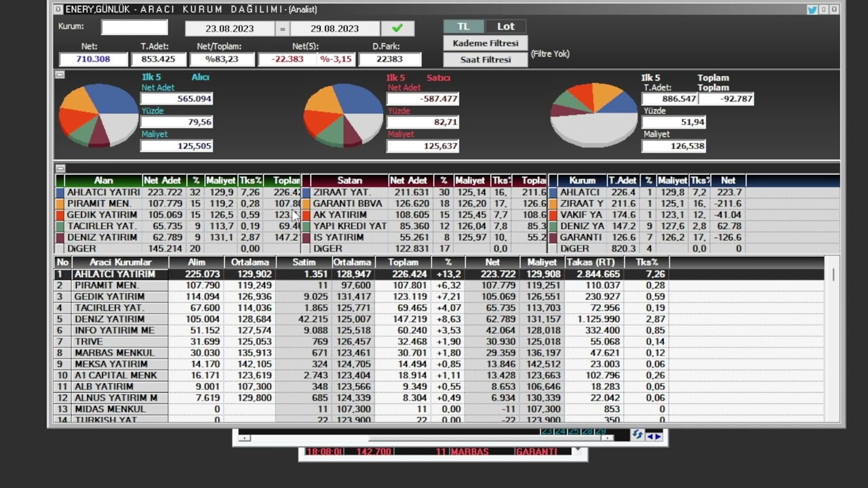868x488 pixels.
Task: Click maroon swatch beside DENIZ YATIRIM in Alan
Action: (x=60, y=237)
